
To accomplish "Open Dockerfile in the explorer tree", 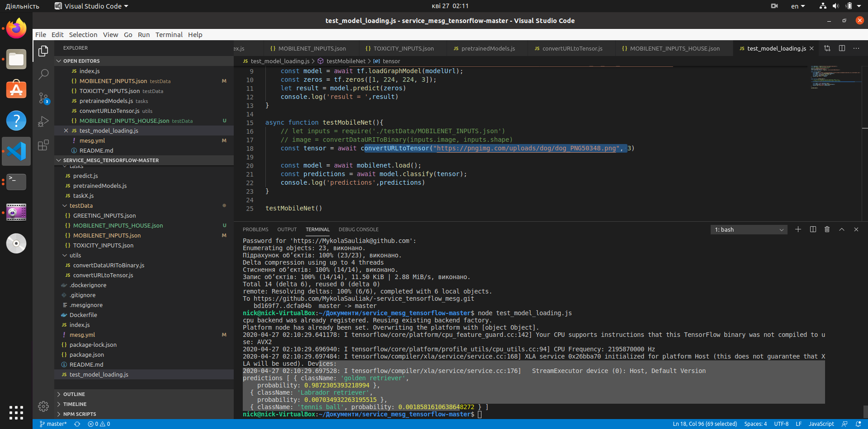I will (83, 315).
